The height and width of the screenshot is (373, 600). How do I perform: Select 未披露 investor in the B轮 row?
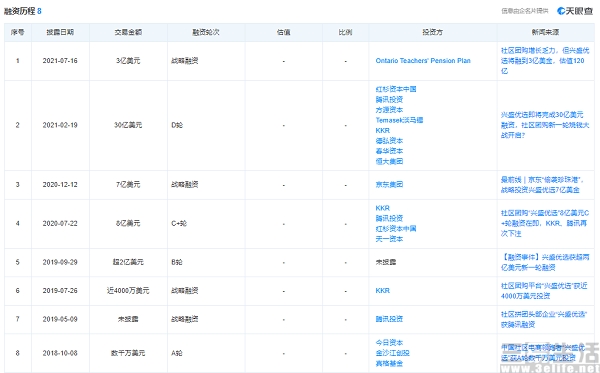click(386, 262)
